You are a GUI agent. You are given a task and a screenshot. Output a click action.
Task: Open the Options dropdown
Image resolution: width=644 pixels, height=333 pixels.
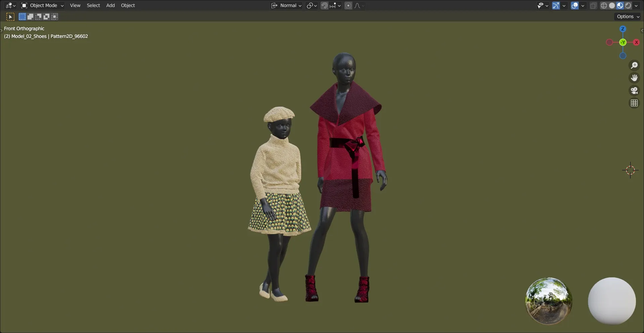pos(628,16)
